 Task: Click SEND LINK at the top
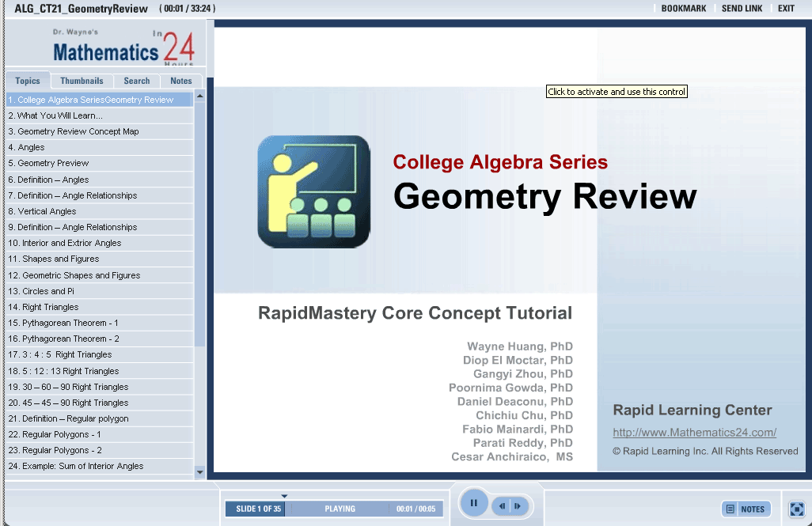point(742,9)
